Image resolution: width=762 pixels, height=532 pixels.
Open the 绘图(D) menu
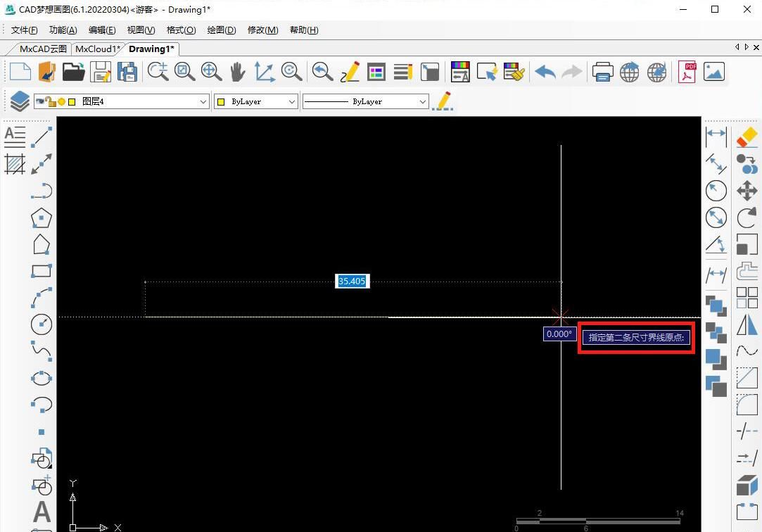pyautogui.click(x=222, y=30)
